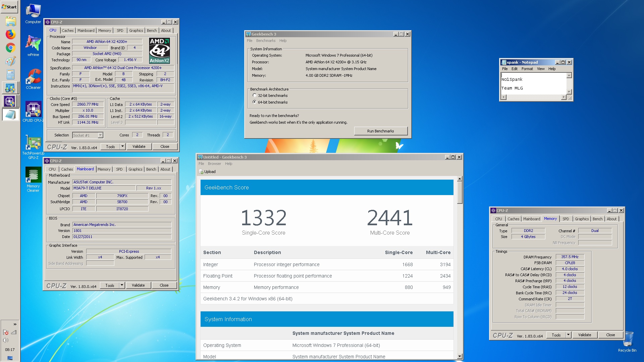Click the Single-Core score 1332
Viewport: 644px width, 362px height.
pyautogui.click(x=264, y=218)
